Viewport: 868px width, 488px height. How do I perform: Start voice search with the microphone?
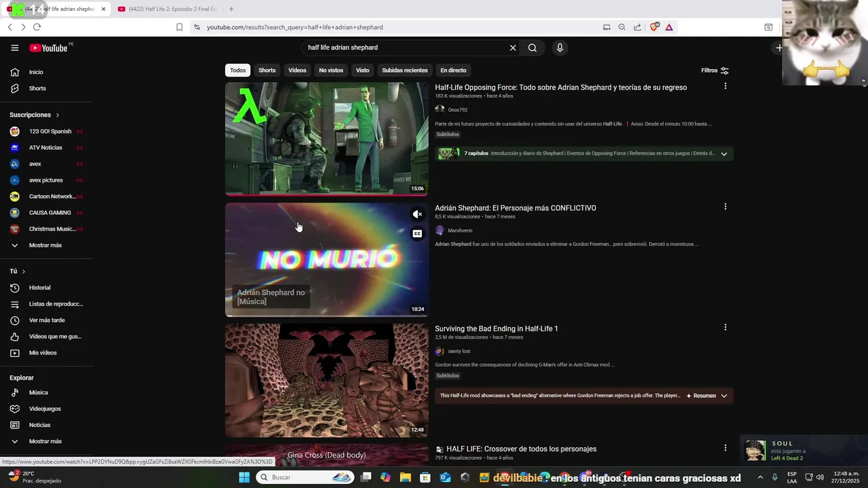coord(559,47)
